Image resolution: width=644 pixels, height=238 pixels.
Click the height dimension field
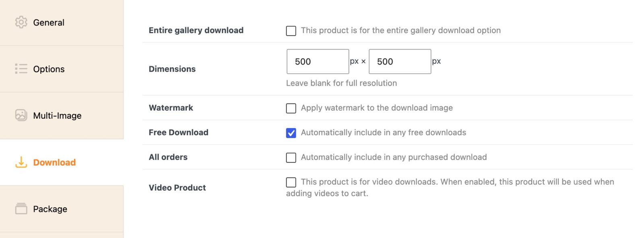pos(399,61)
